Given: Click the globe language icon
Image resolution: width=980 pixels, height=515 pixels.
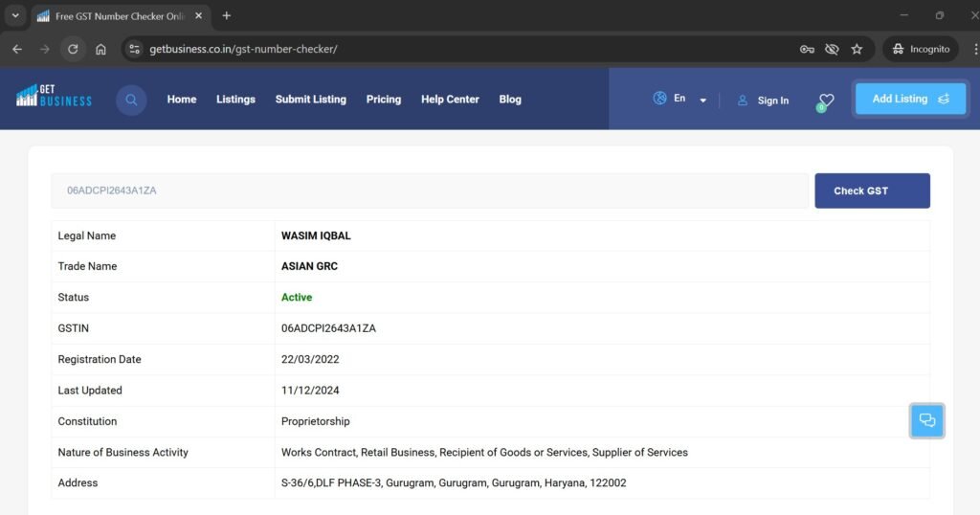Looking at the screenshot, I should tap(659, 99).
